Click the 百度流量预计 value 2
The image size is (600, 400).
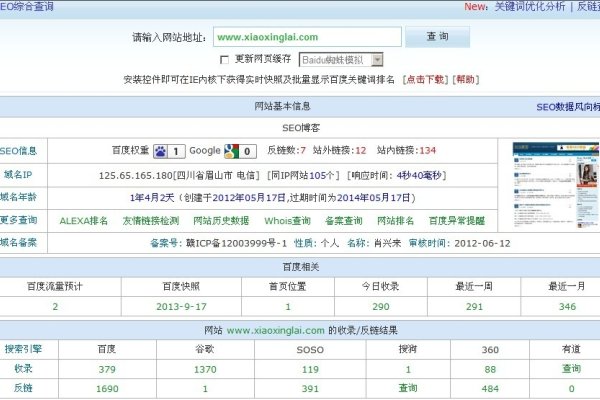[55, 307]
